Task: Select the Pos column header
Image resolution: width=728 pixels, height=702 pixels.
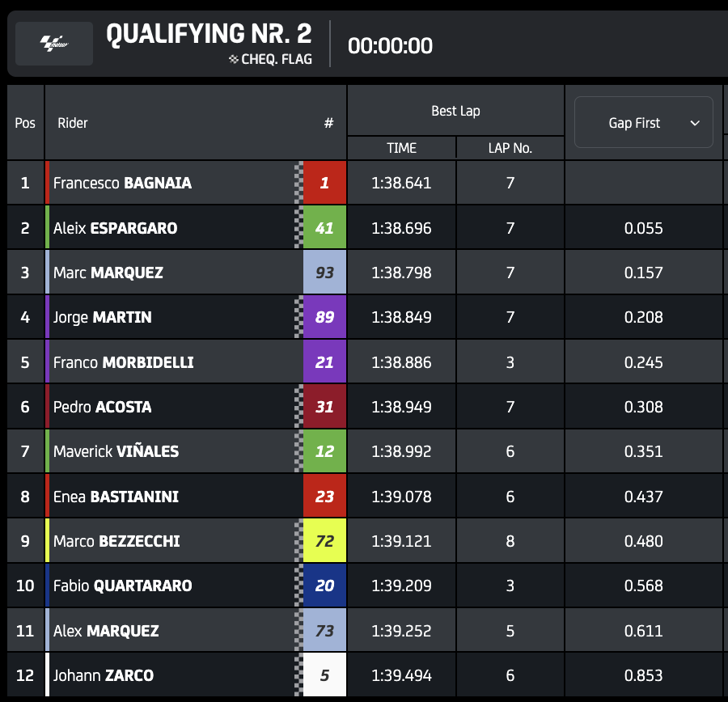Action: coord(25,123)
